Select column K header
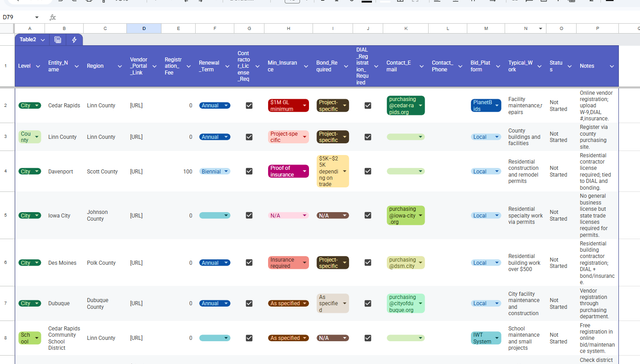 tap(406, 29)
